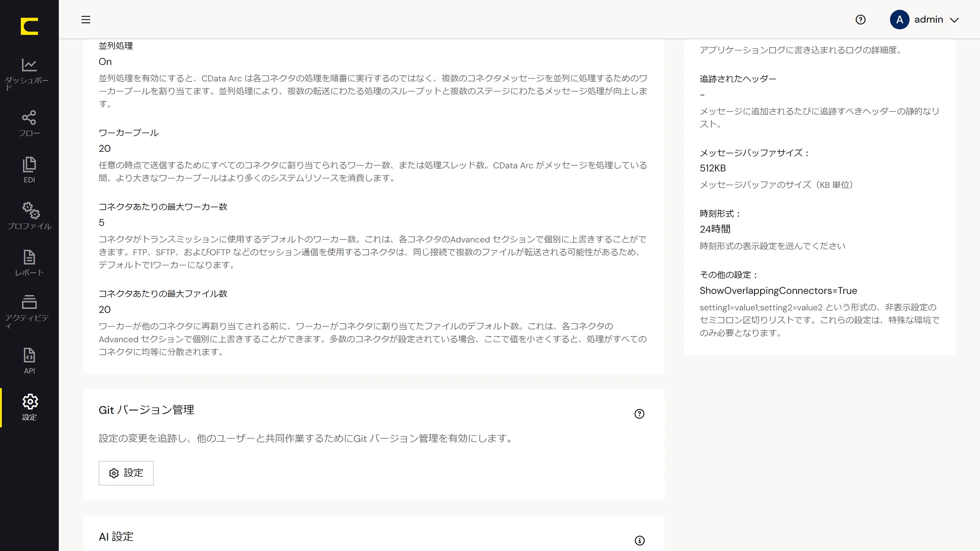Click the 512KB message buffer value

point(713,168)
